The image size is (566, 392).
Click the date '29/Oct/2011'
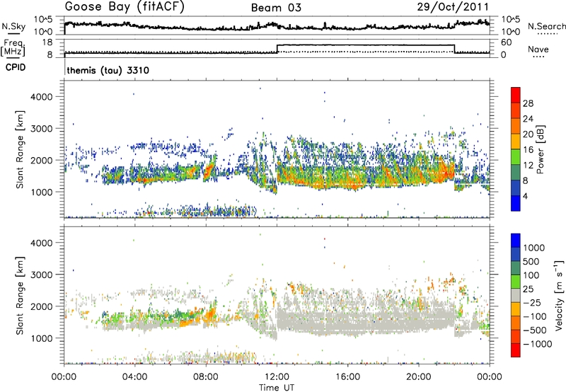453,7
